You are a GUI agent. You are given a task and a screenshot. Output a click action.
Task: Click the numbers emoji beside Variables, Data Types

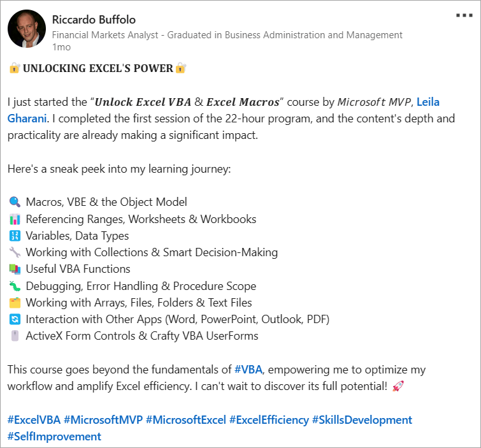(x=15, y=236)
